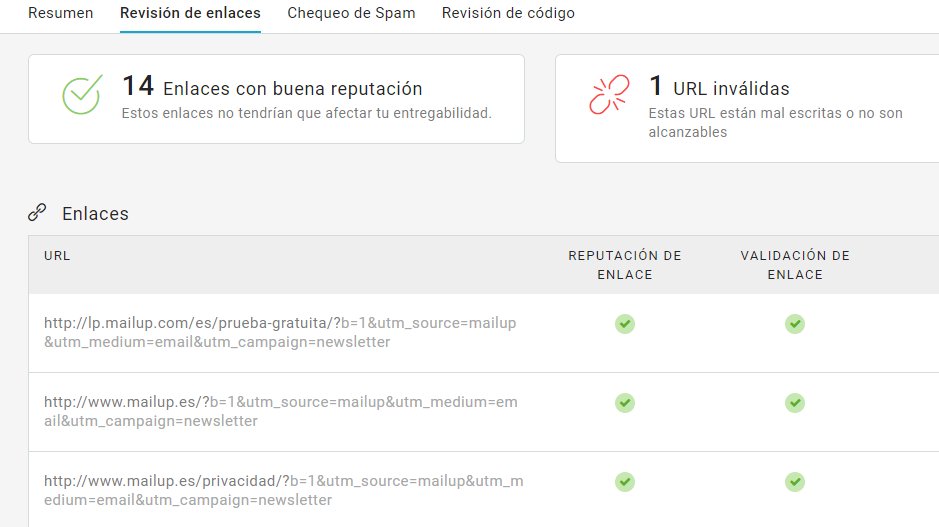The width and height of the screenshot is (939, 527).
Task: Click validation check icon for privacidad URL
Action: coord(795,482)
